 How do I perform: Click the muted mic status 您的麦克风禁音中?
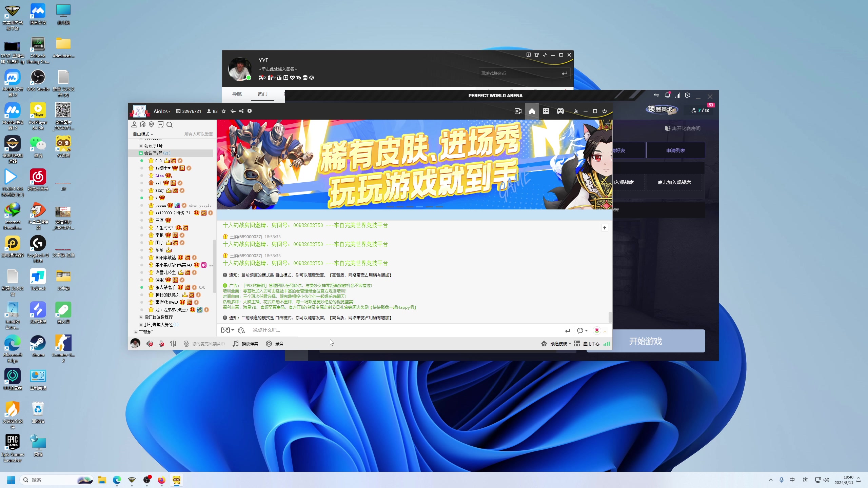204,344
